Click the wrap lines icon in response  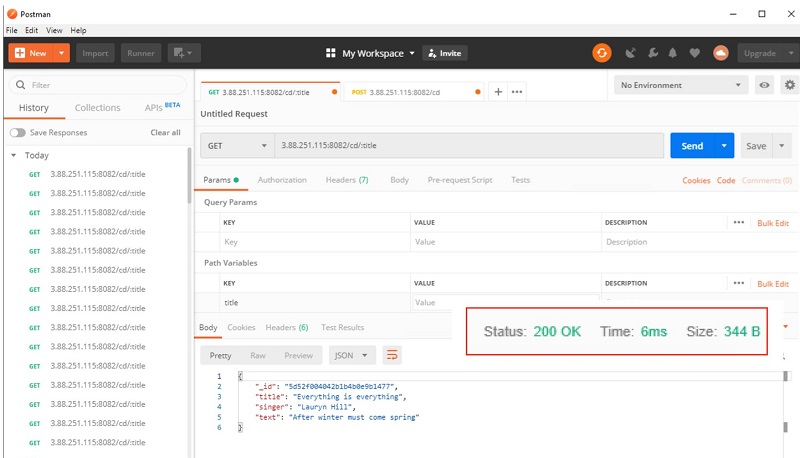(392, 355)
